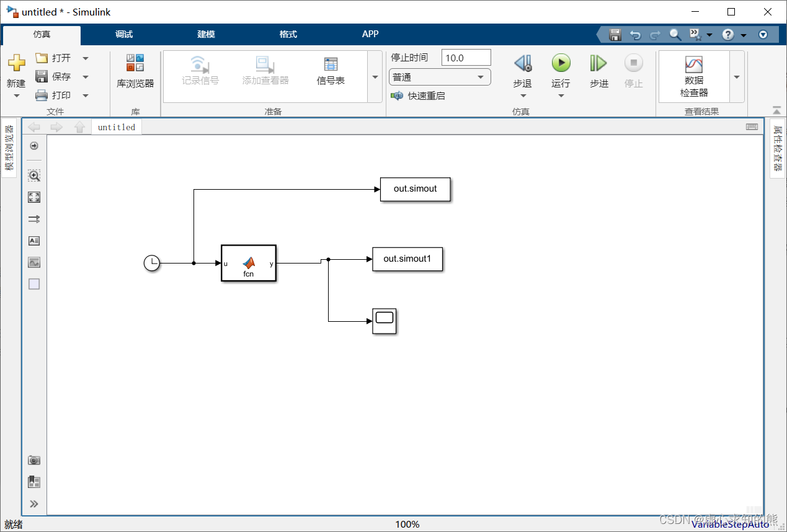
Task: Switch to the APP ribbon tab
Action: pos(370,34)
